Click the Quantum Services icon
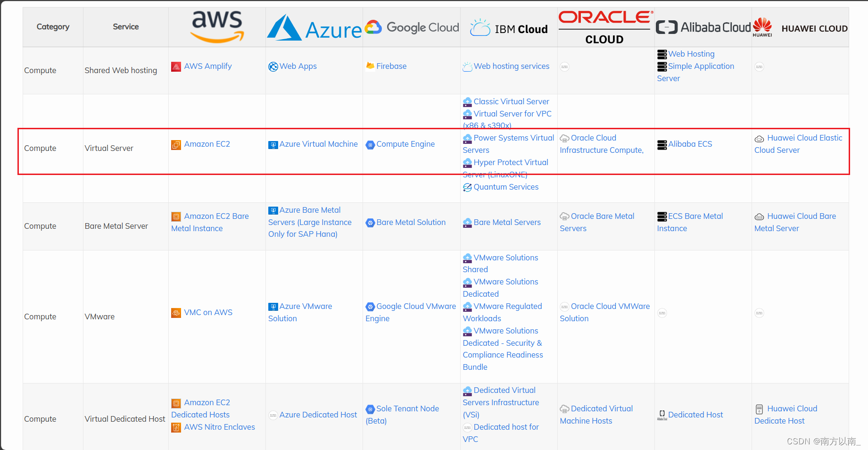Image resolution: width=868 pixels, height=450 pixels. 467,187
